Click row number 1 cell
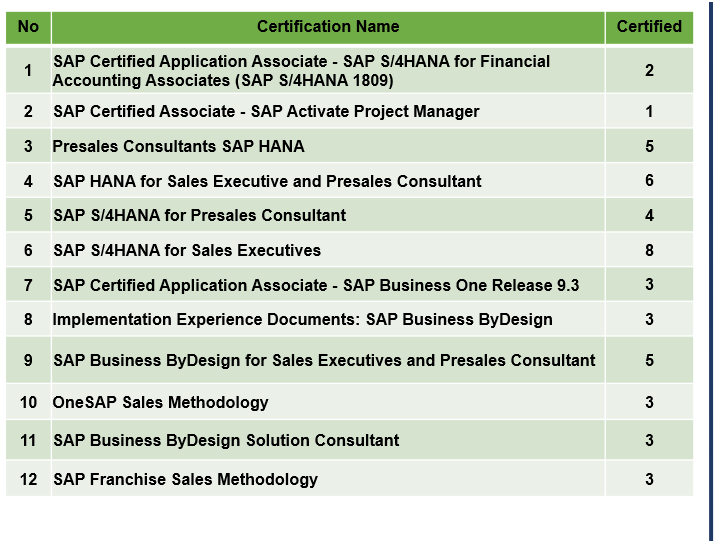The image size is (716, 541). coord(28,70)
